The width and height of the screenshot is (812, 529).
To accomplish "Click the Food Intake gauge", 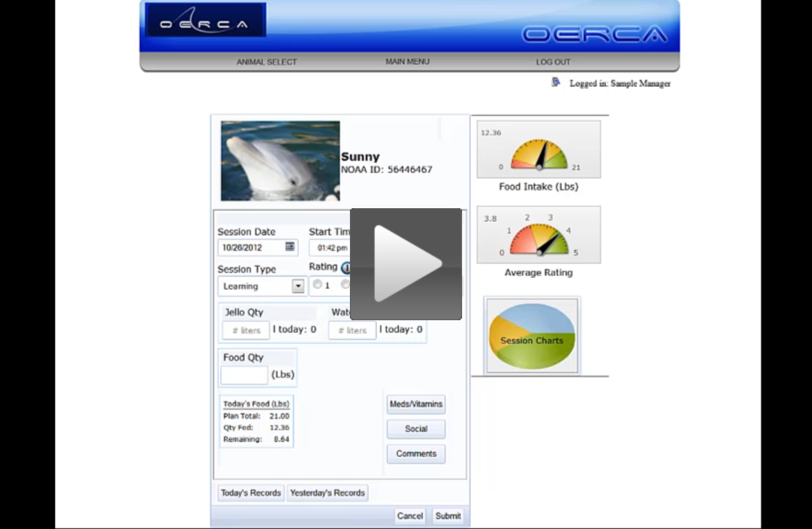I will tap(539, 149).
